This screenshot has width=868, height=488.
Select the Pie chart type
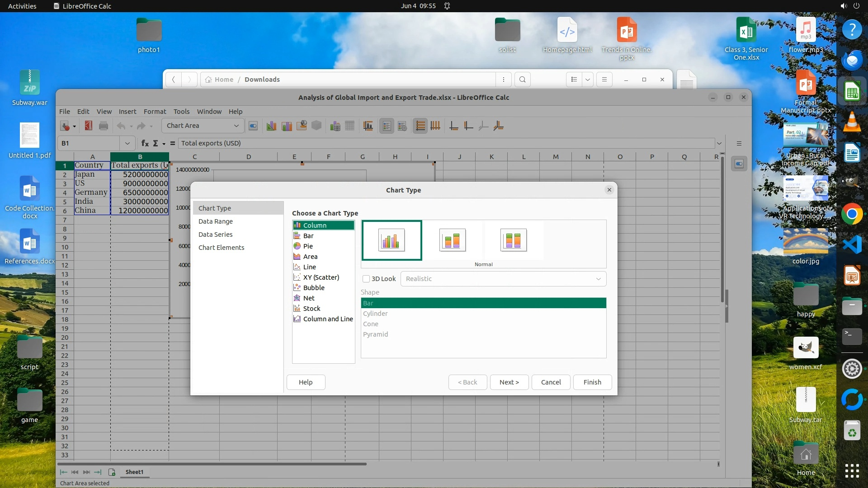coord(308,246)
